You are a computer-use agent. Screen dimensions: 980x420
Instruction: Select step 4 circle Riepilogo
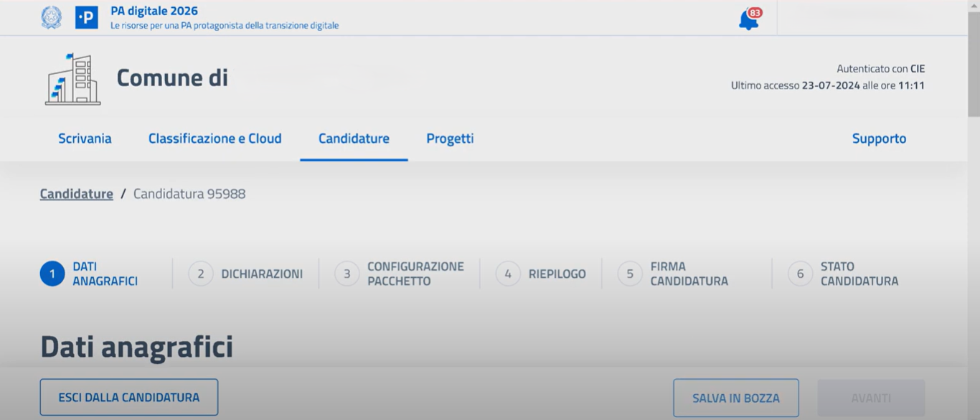(508, 274)
